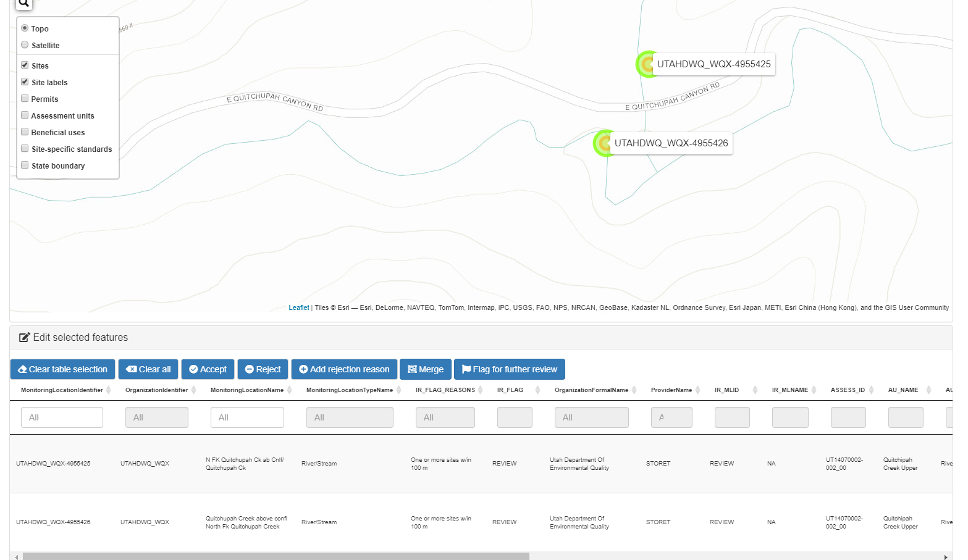Click the pencil icon beside Edit selected features
Image resolution: width=968 pixels, height=560 pixels.
tap(25, 337)
